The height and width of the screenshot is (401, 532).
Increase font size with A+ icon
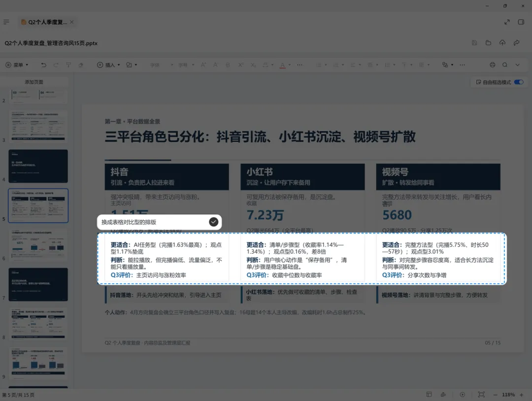click(203, 65)
